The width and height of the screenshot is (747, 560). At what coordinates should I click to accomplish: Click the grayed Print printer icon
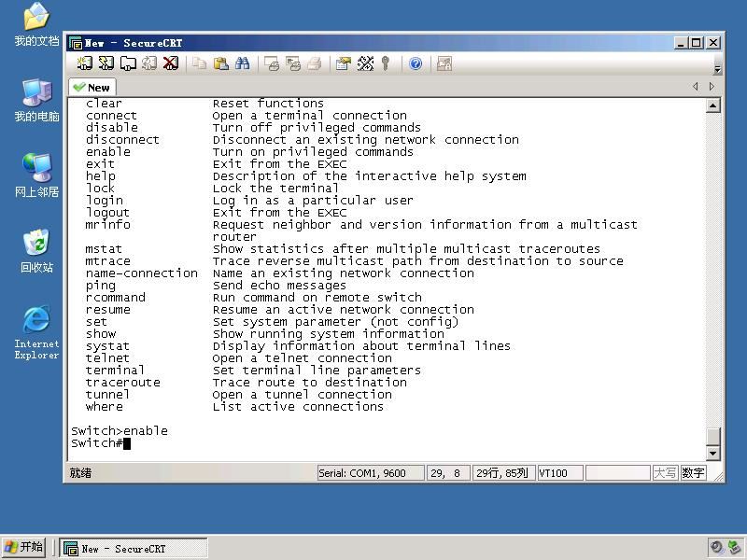tap(315, 63)
